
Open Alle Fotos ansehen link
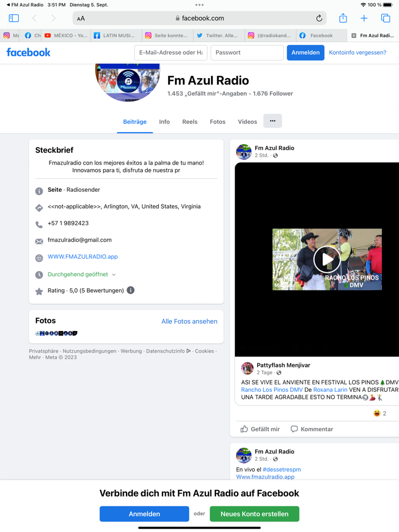pos(189,321)
